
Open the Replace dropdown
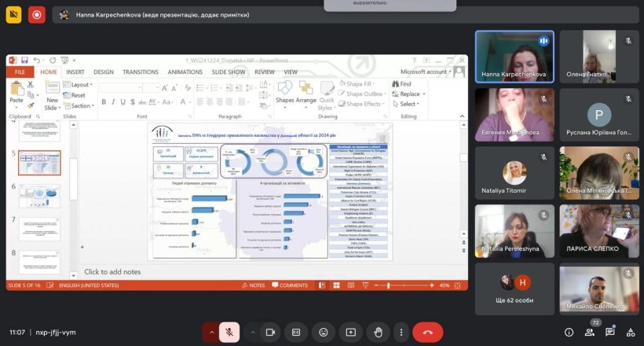coord(408,94)
